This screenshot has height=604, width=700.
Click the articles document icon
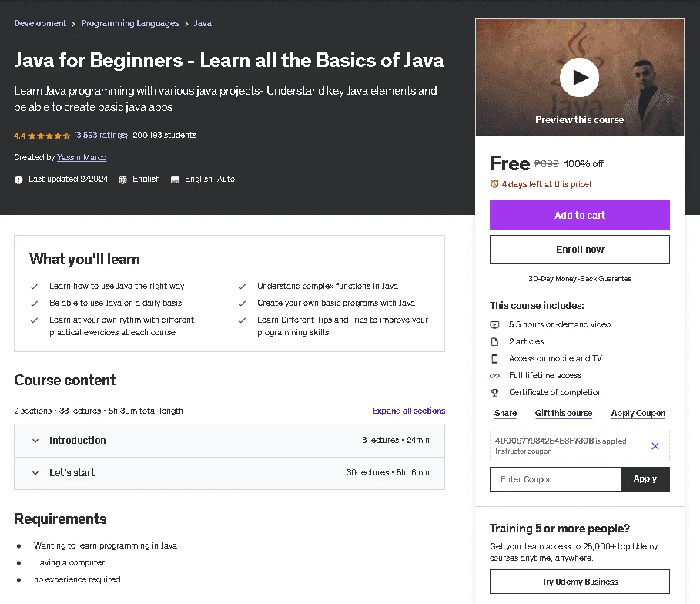point(494,342)
